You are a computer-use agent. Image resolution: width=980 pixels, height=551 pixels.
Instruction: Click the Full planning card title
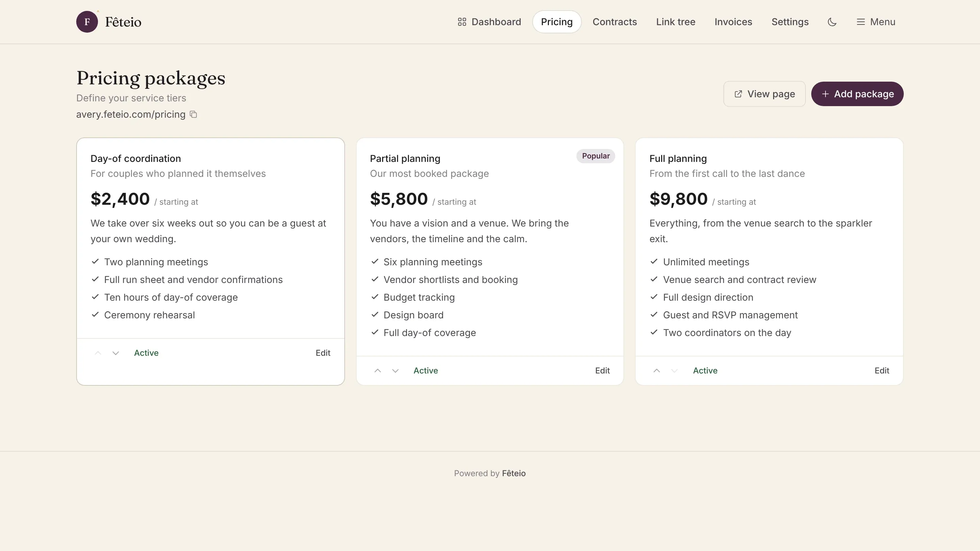(x=678, y=158)
